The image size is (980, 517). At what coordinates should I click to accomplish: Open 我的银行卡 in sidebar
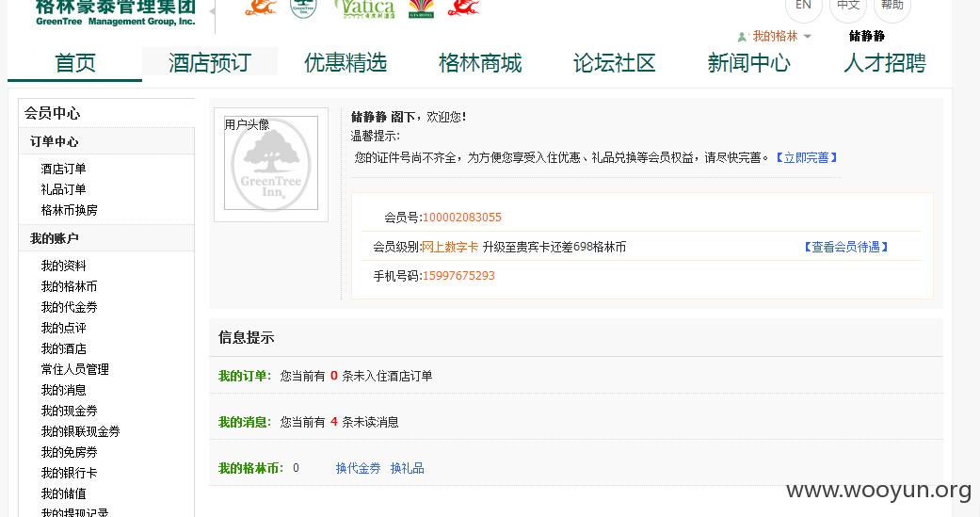(69, 474)
